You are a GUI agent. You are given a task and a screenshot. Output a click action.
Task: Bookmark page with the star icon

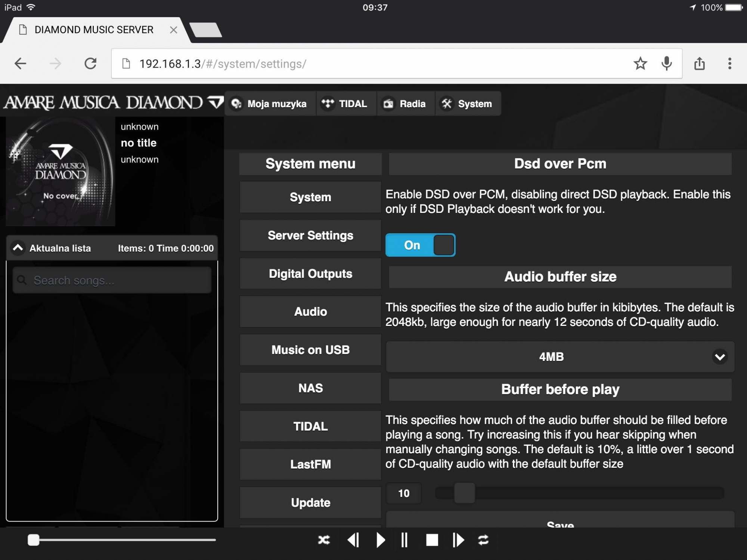pos(640,63)
